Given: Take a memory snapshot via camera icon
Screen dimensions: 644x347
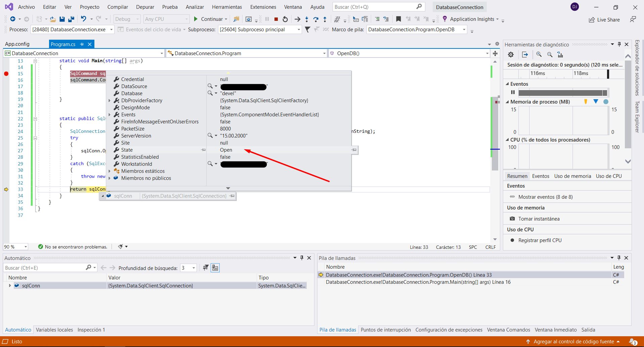Looking at the screenshot, I should coord(512,219).
